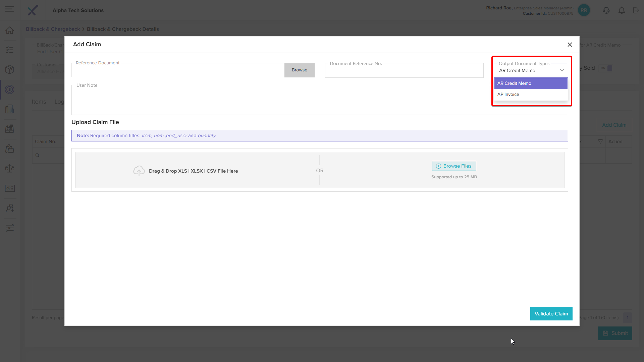Open the balance scale sidebar icon

[x=10, y=168]
